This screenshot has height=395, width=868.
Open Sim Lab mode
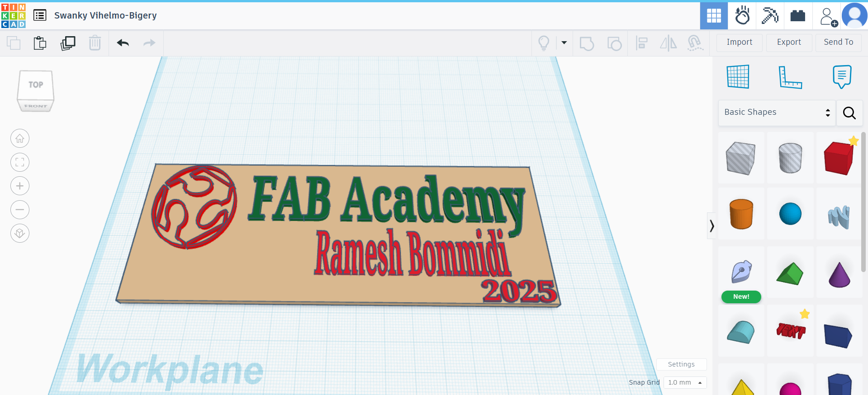(x=742, y=16)
